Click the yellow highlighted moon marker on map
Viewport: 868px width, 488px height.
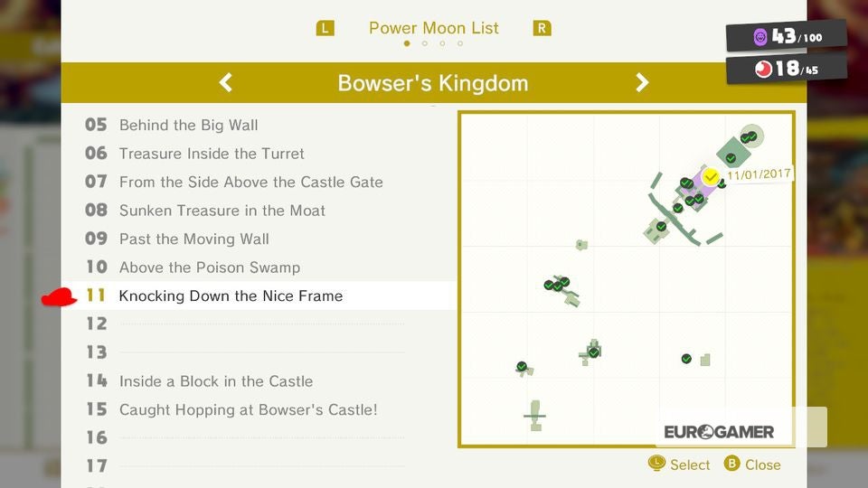[x=711, y=177]
